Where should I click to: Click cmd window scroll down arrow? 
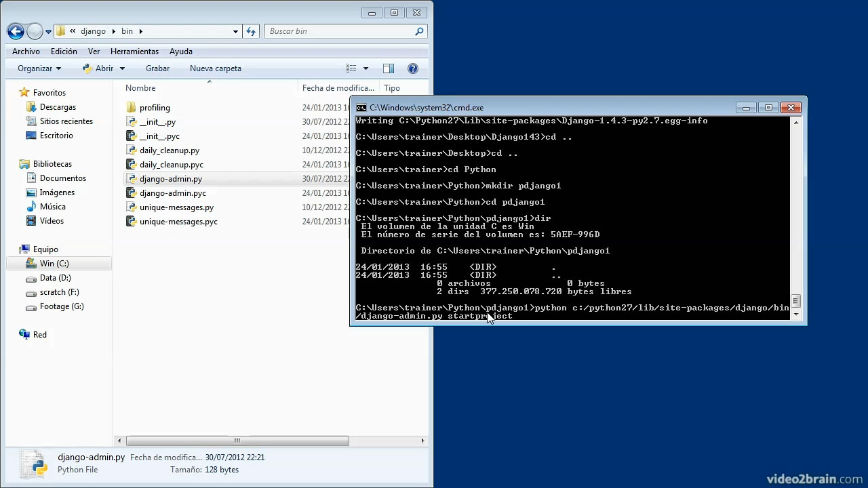pyautogui.click(x=796, y=315)
